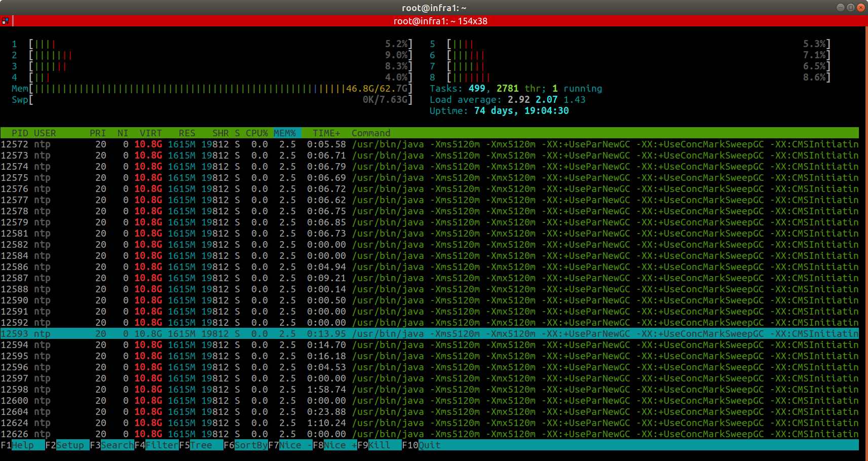Sort by the PRI column header
Viewport: 868px width, 461px height.
[98, 133]
